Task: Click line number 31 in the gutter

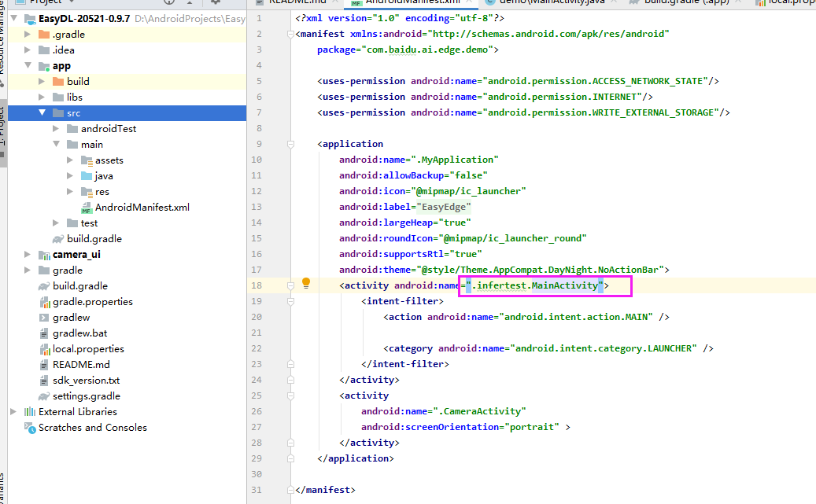Action: pos(256,489)
